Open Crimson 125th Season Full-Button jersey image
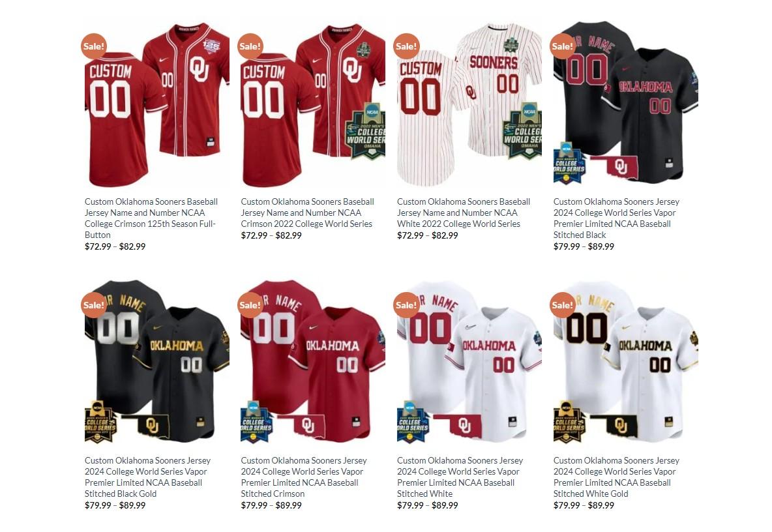 point(157,104)
